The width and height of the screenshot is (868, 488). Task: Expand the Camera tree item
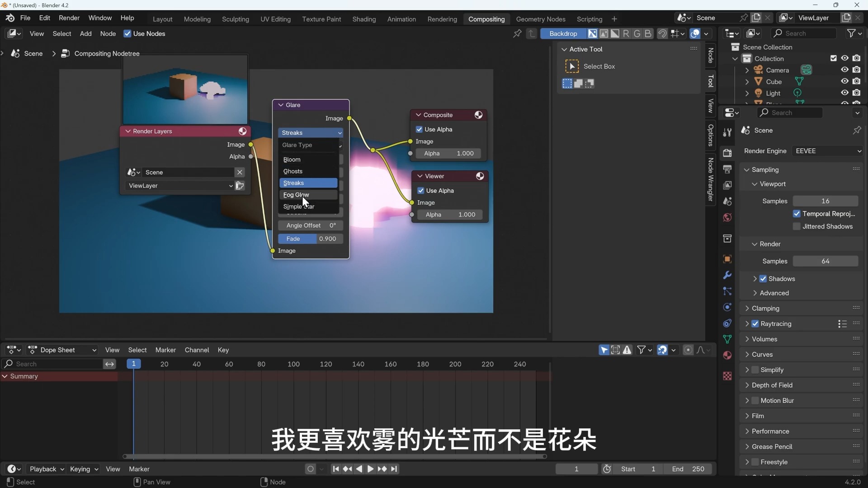pos(747,70)
